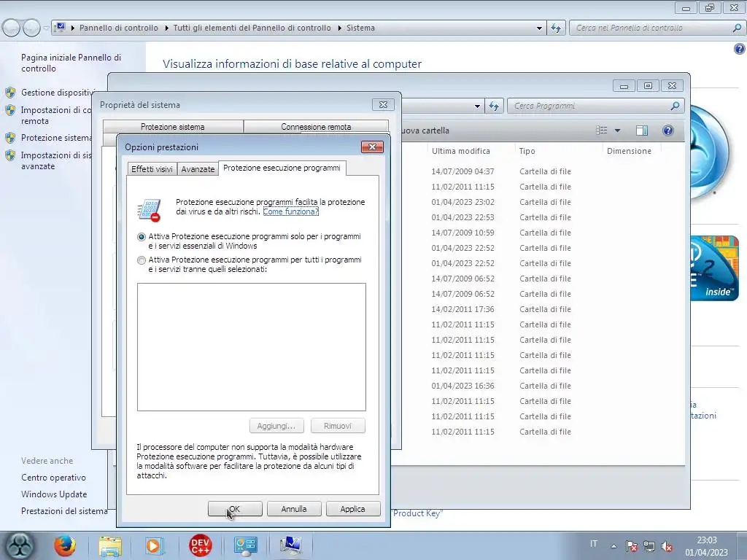
Task: Open Protezione sistema sidebar link
Action: (56, 138)
